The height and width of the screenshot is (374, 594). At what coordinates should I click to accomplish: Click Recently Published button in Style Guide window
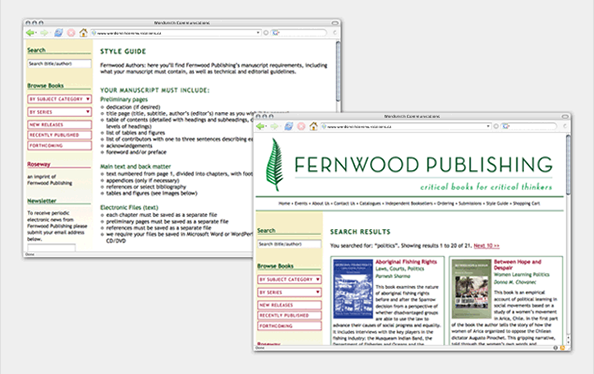pos(59,135)
